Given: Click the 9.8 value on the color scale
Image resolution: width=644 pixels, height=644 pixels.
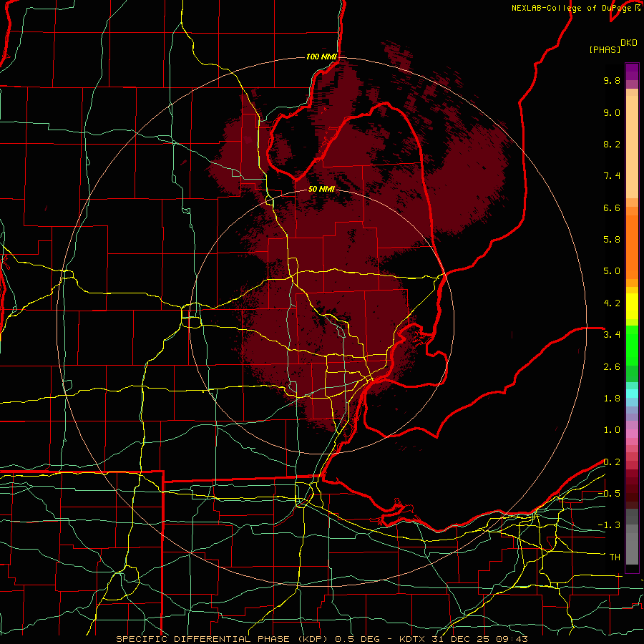Looking at the screenshot, I should 612,80.
